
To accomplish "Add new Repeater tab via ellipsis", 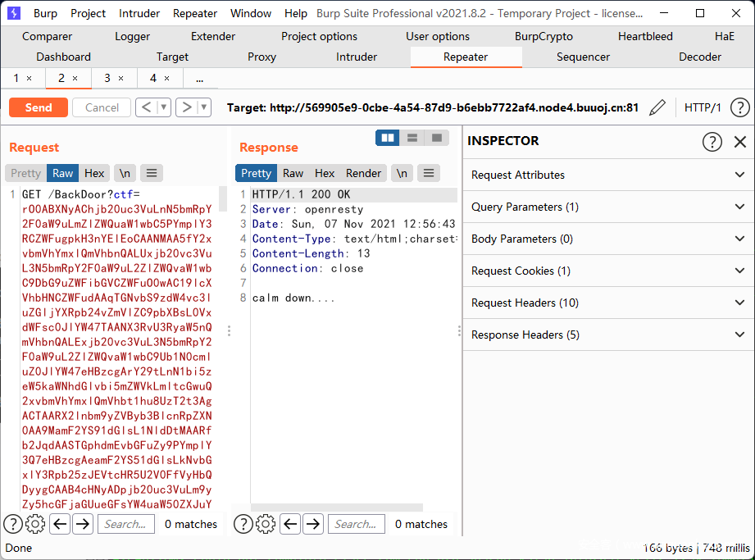I will click(200, 79).
